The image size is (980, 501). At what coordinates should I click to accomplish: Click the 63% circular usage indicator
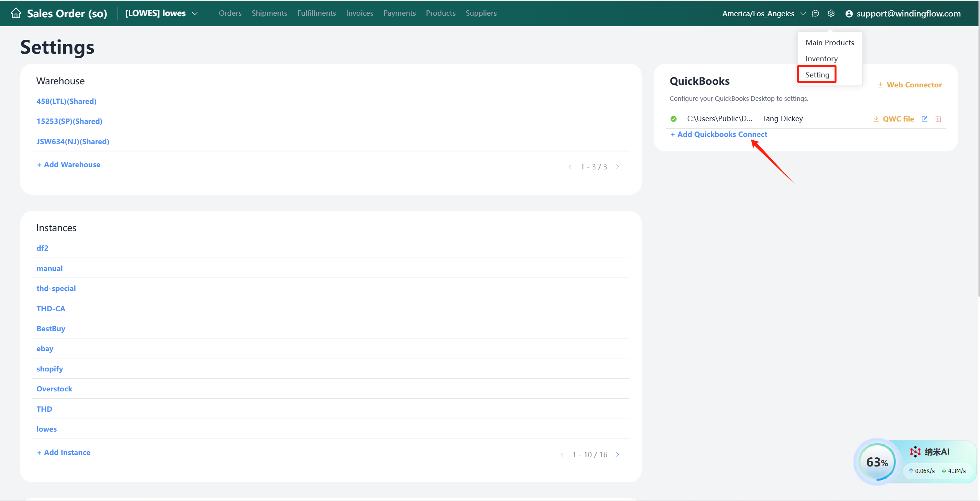[877, 462]
